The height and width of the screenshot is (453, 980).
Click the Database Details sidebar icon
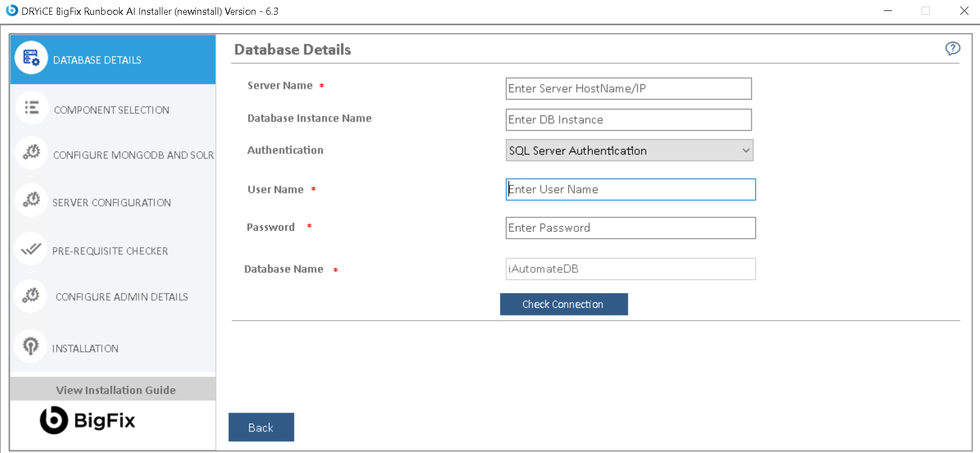[x=31, y=58]
